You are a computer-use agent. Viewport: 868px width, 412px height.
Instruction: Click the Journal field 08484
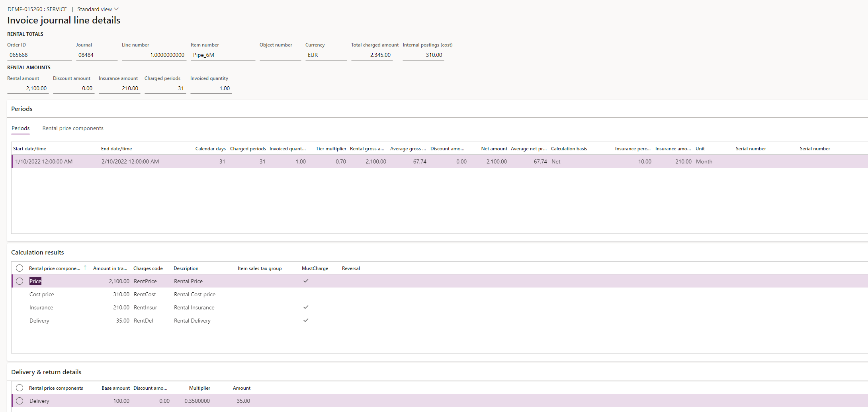97,55
